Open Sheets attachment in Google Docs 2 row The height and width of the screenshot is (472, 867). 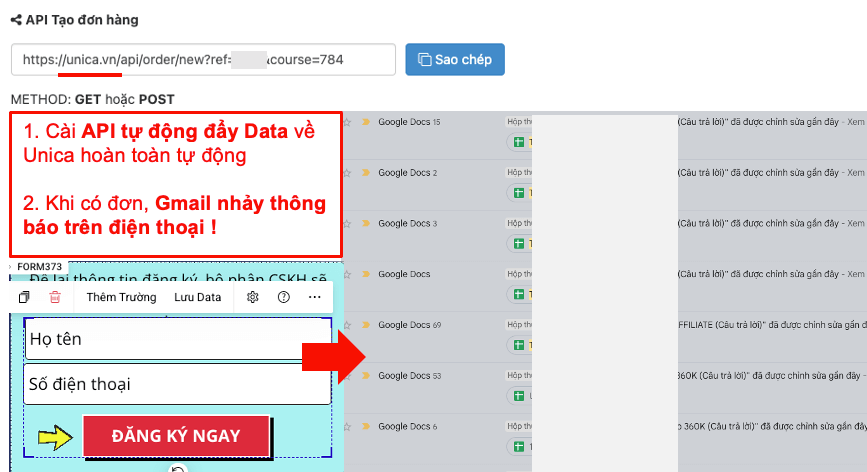pyautogui.click(x=519, y=193)
